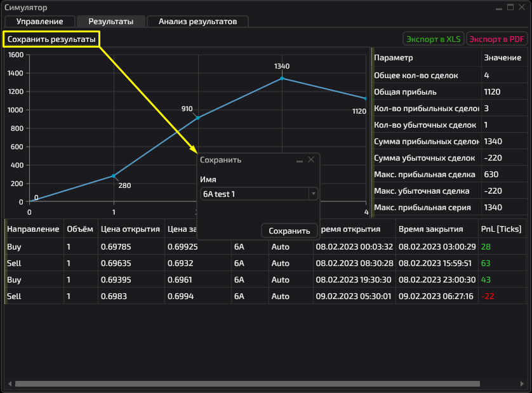Select the Цена открытия column header
The height and width of the screenshot is (393, 532).
131,229
